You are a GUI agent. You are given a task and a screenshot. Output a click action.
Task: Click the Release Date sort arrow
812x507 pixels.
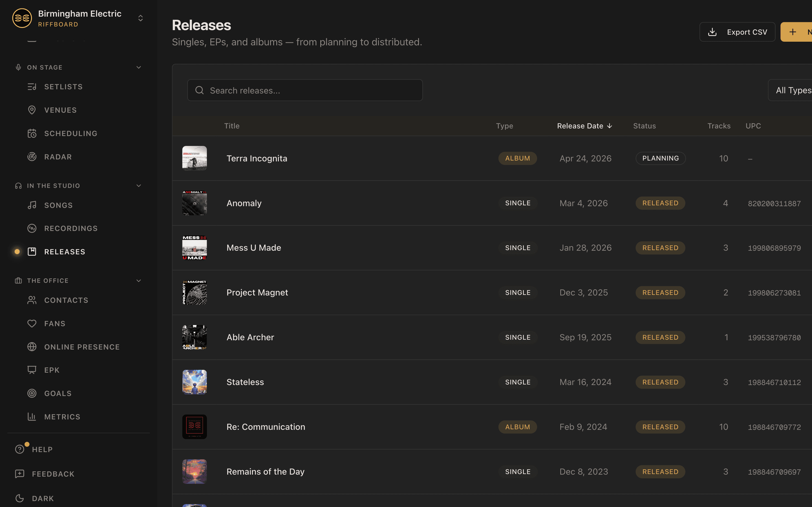point(610,126)
